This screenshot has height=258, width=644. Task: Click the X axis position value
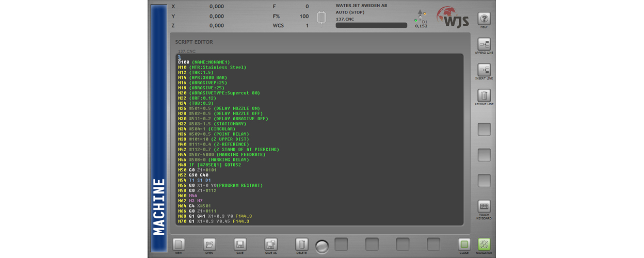(217, 7)
